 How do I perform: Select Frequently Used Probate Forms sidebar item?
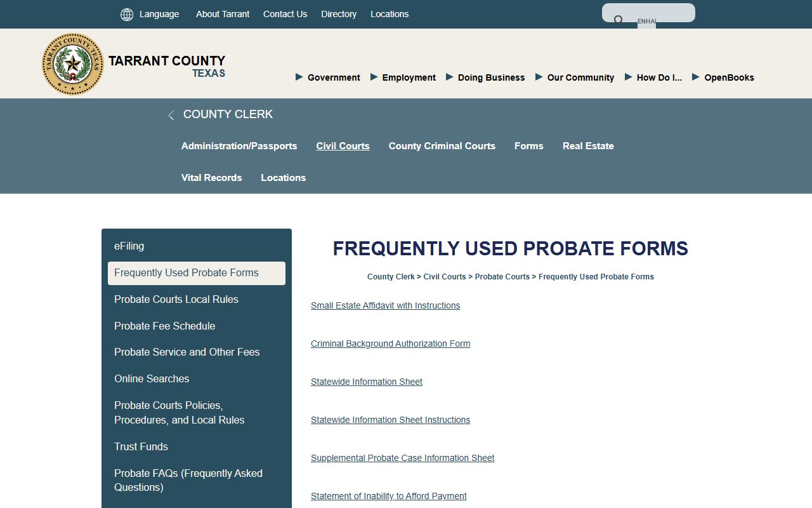197,273
